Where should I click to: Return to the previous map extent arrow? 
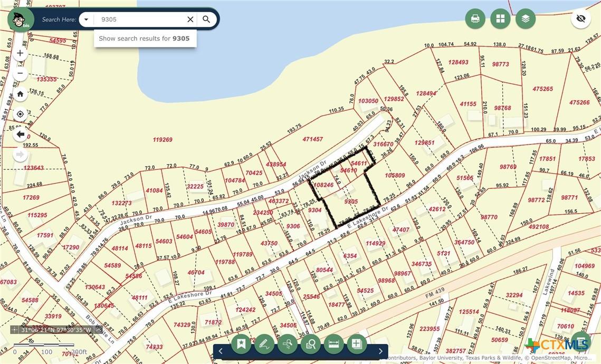[20, 135]
